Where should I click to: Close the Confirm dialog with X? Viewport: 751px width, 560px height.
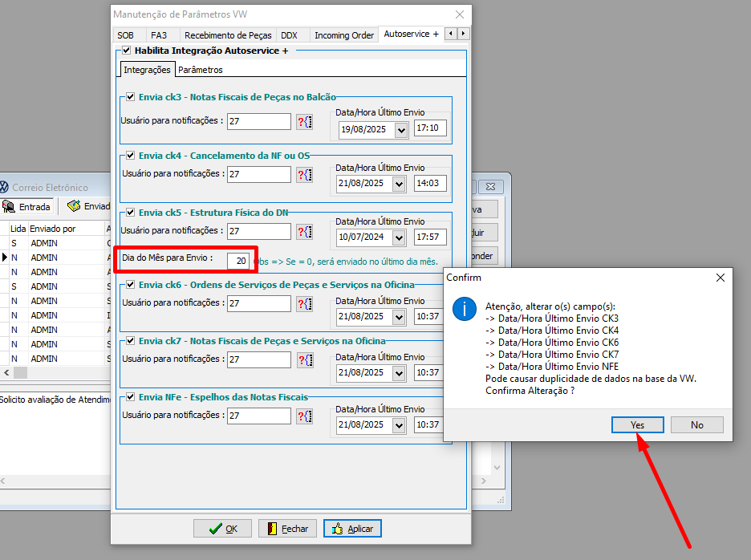click(x=721, y=278)
